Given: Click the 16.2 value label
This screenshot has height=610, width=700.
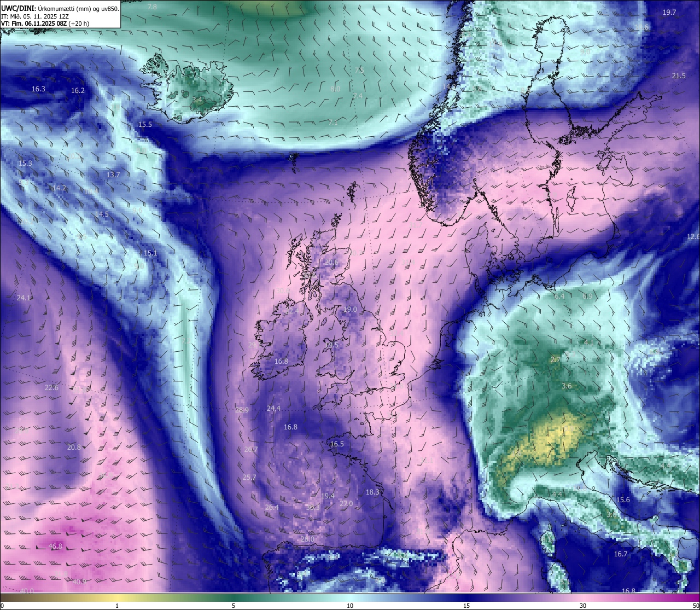Looking at the screenshot, I should coord(78,90).
